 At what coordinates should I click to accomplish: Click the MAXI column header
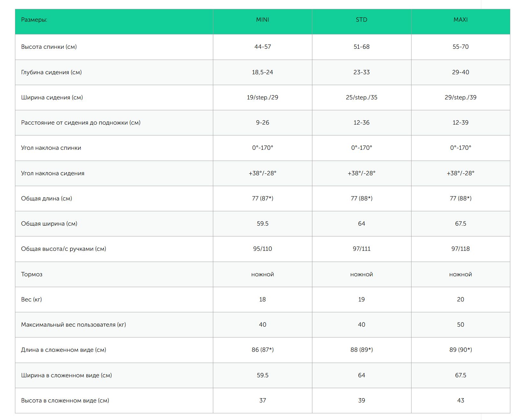(x=461, y=20)
